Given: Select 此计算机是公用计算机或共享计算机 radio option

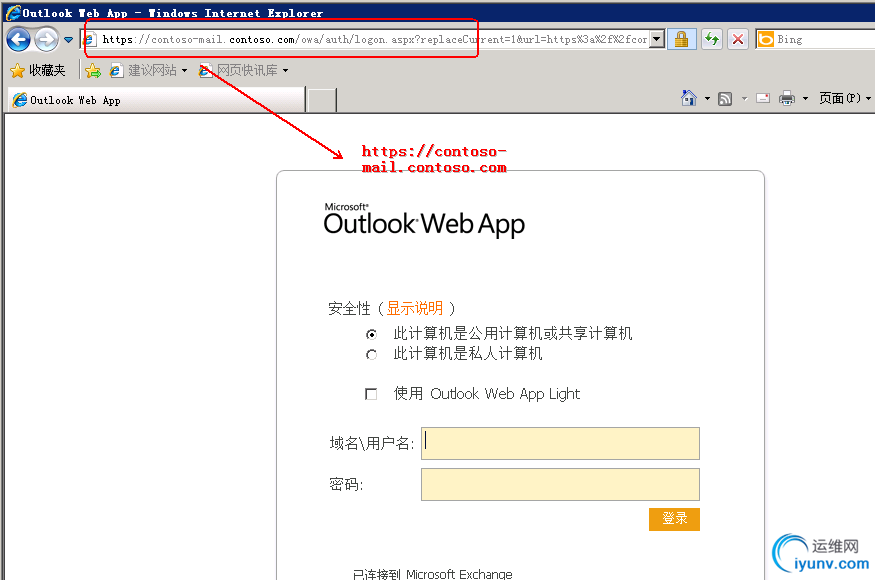Looking at the screenshot, I should click(371, 334).
